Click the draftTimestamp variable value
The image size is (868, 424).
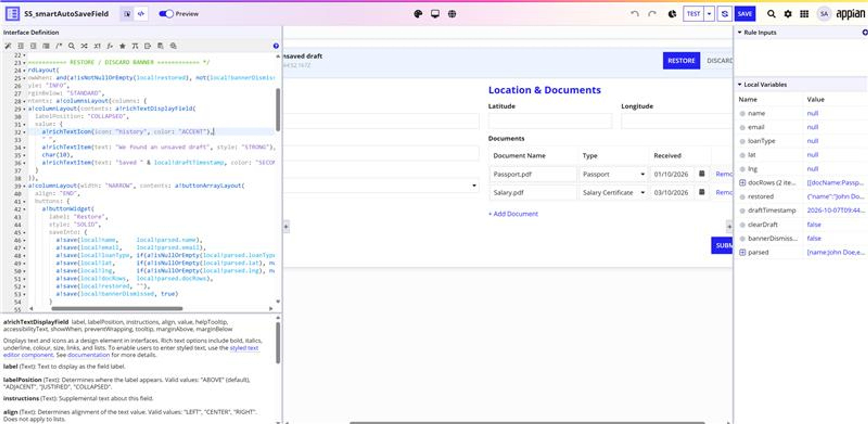tap(836, 211)
